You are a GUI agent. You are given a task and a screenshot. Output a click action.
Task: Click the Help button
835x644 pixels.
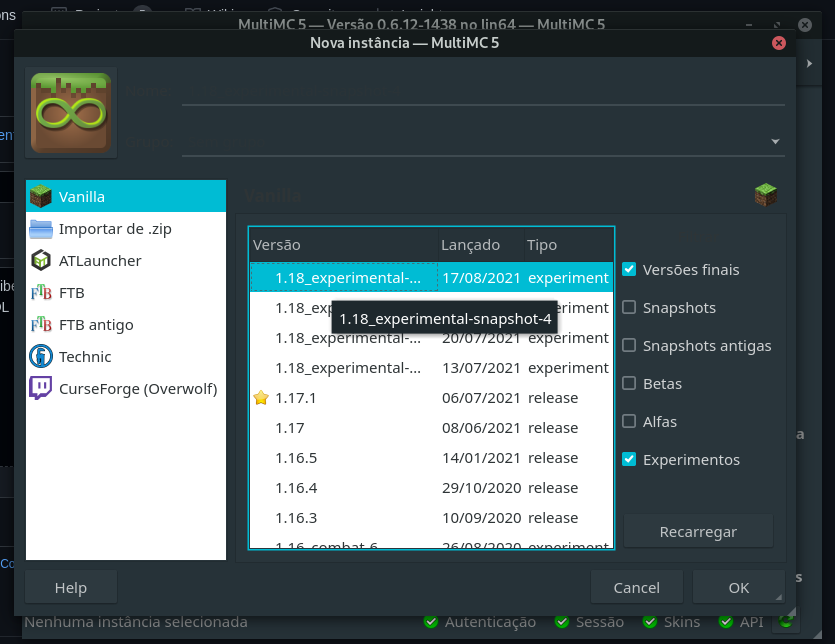pyautogui.click(x=70, y=587)
